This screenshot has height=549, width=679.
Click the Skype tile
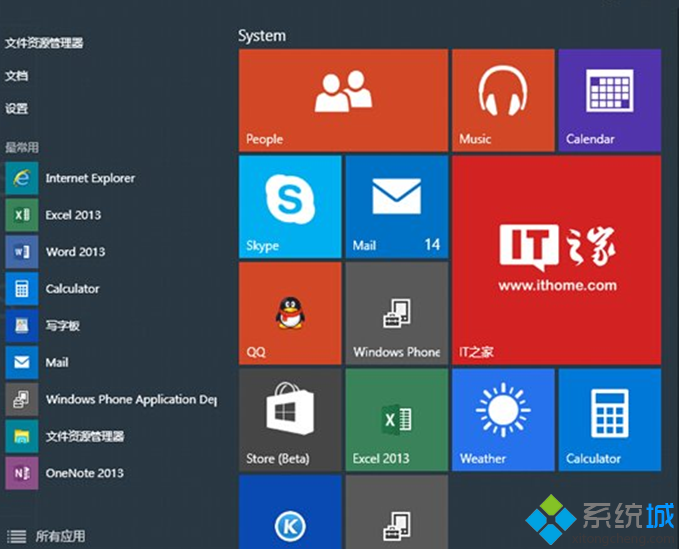coord(290,207)
